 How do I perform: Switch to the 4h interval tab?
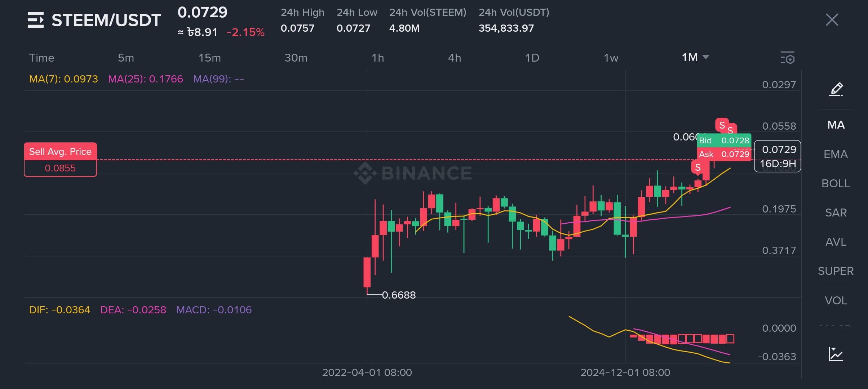[x=454, y=58]
